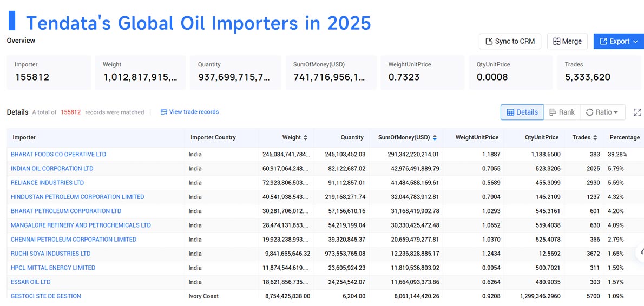Sort by the Weight column arrows
The width and height of the screenshot is (644, 306).
coord(305,137)
